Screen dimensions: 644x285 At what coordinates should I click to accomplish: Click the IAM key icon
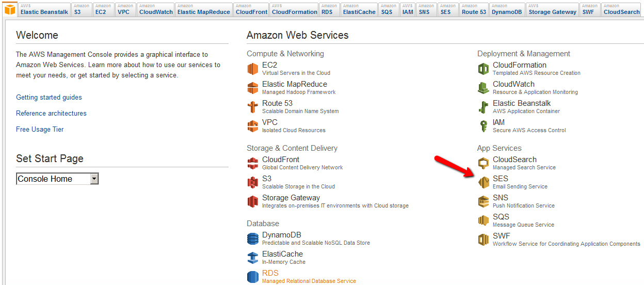click(x=483, y=126)
